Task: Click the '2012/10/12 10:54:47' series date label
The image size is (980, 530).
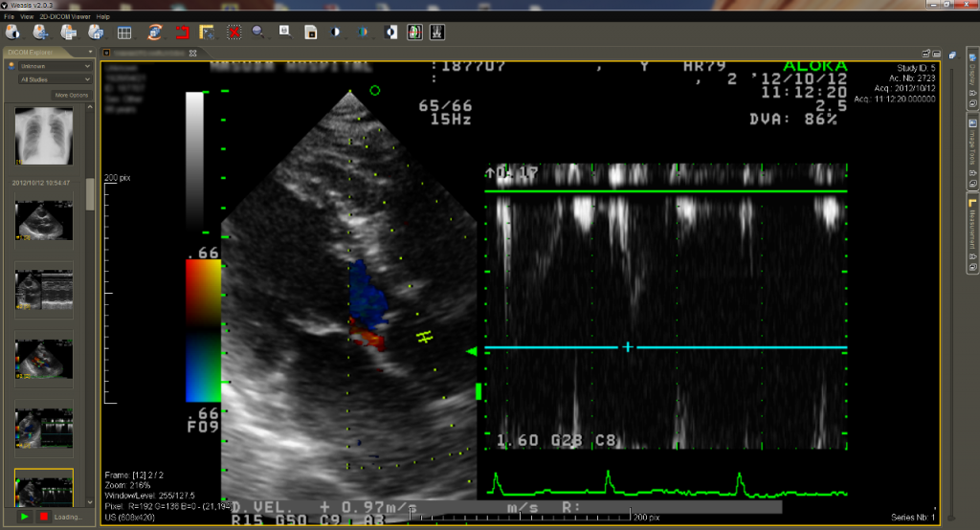Action: [40, 183]
